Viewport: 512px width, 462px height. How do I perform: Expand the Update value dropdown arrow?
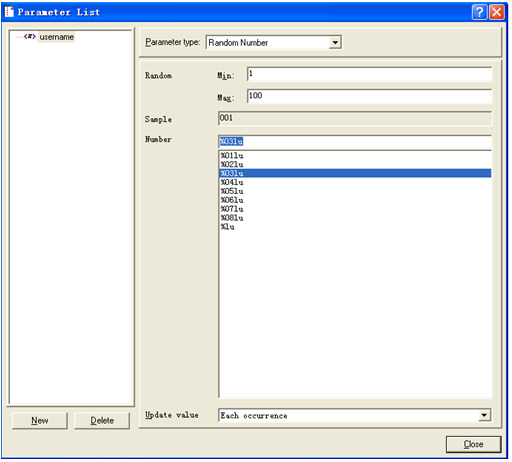[484, 416]
